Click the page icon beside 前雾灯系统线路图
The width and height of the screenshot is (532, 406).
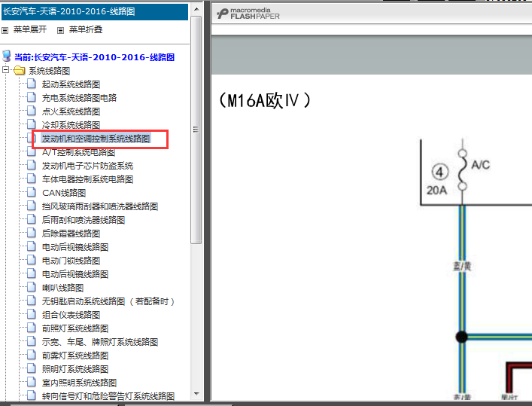click(31, 355)
